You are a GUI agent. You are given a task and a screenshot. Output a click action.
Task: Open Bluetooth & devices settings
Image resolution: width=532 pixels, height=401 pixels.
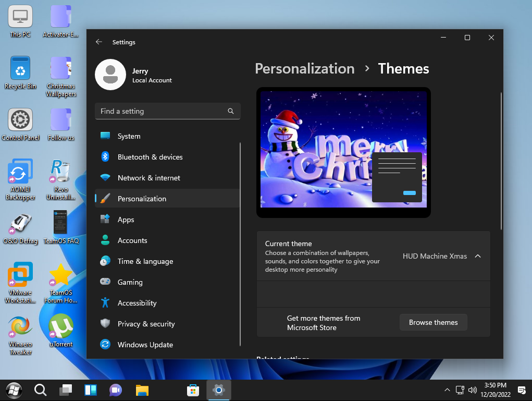150,157
